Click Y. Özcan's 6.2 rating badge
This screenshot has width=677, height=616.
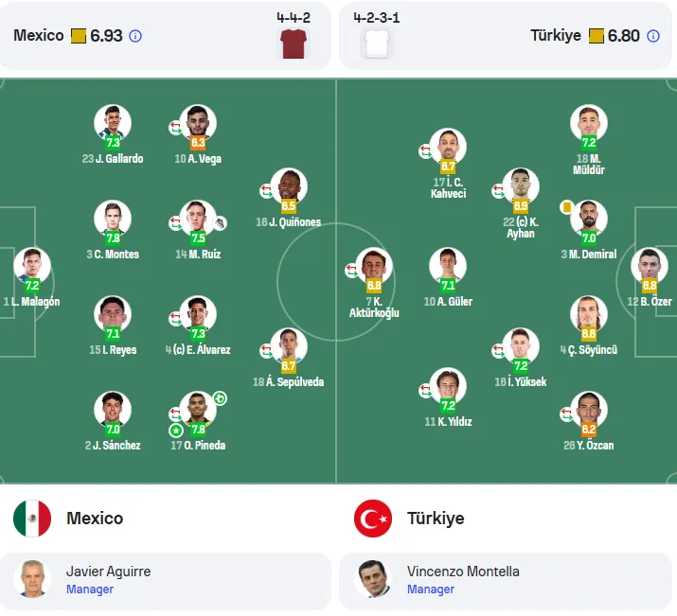click(589, 430)
